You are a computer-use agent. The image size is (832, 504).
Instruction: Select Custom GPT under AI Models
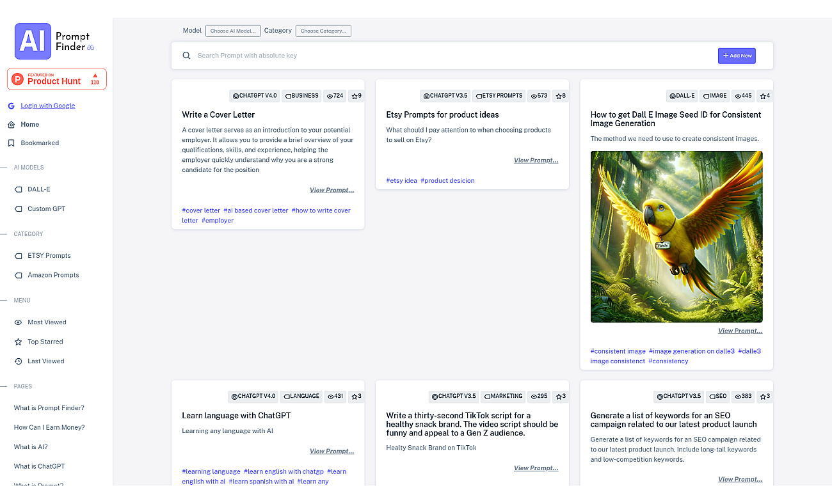[46, 209]
